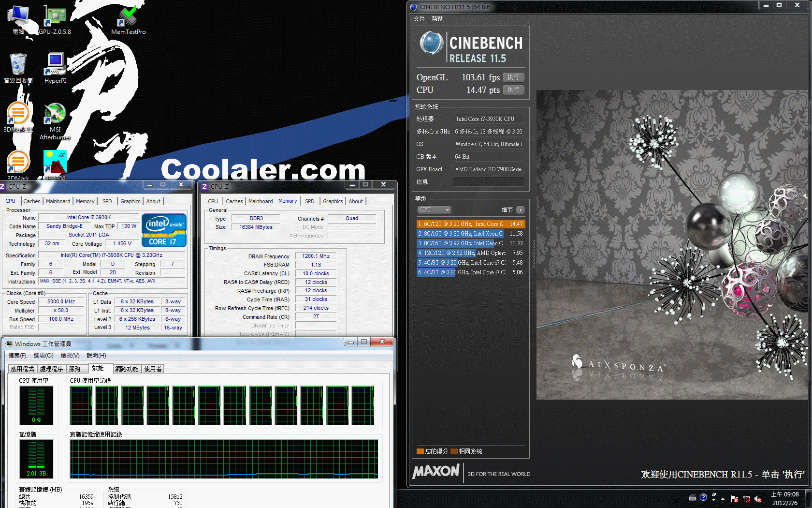Open the MSI Afterburner desktop shortcut
812x508 pixels.
tap(55, 121)
